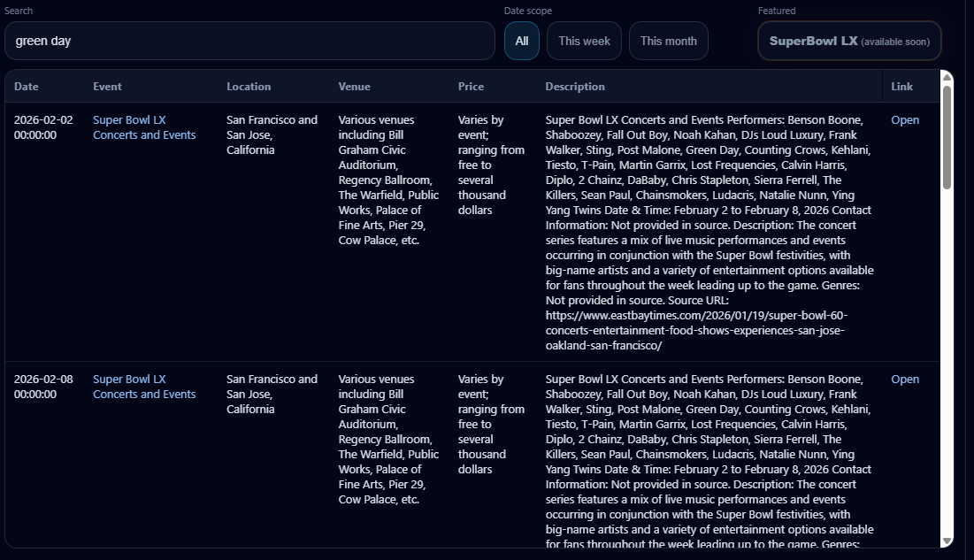Screen dimensions: 974x560
Task: Click the description text in the 2026-02-08 row
Action: pyautogui.click(x=709, y=461)
